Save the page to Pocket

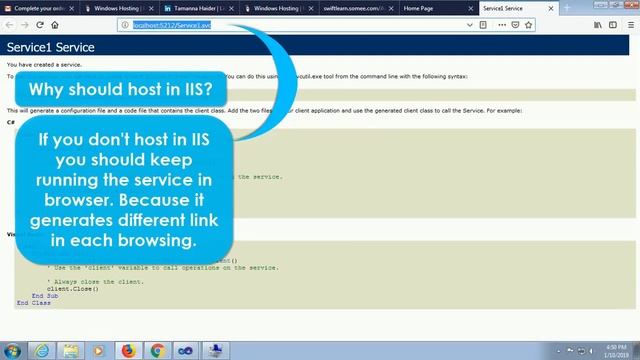click(x=515, y=25)
